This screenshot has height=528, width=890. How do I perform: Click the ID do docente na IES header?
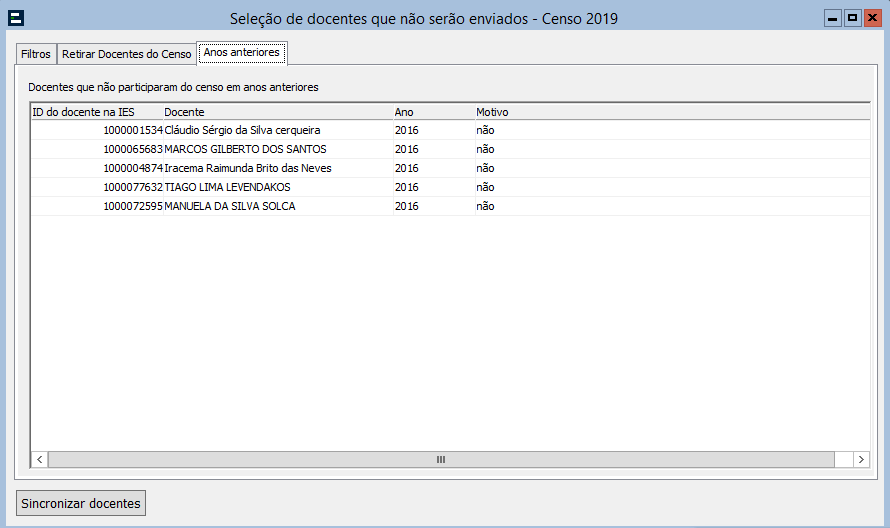[x=84, y=112]
